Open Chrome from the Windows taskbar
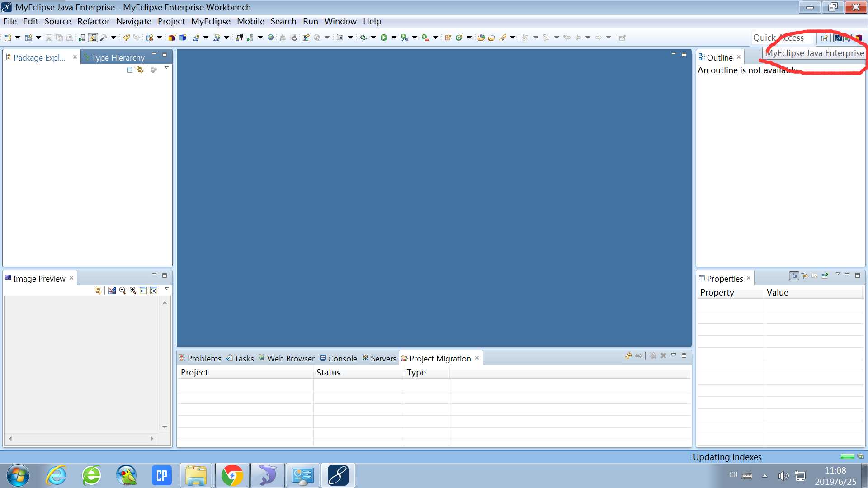 click(232, 475)
